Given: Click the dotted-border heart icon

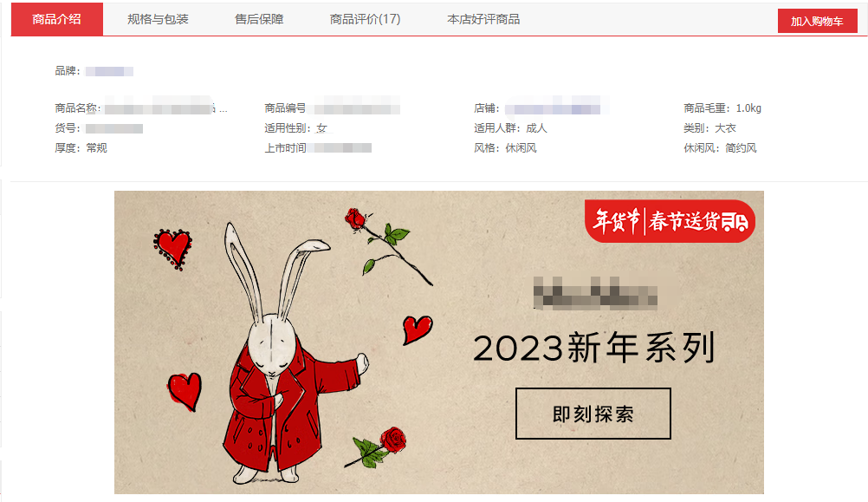Looking at the screenshot, I should click(x=173, y=250).
